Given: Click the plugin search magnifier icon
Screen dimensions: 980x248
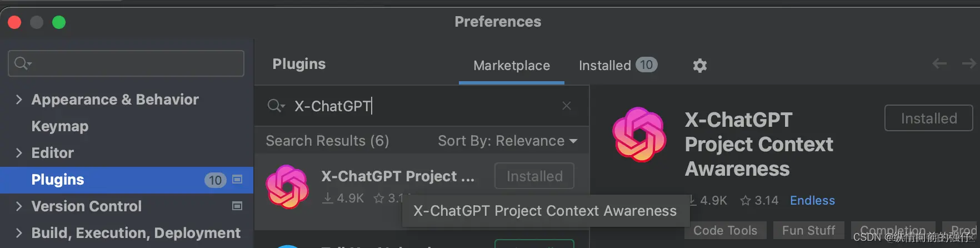Looking at the screenshot, I should (x=276, y=106).
